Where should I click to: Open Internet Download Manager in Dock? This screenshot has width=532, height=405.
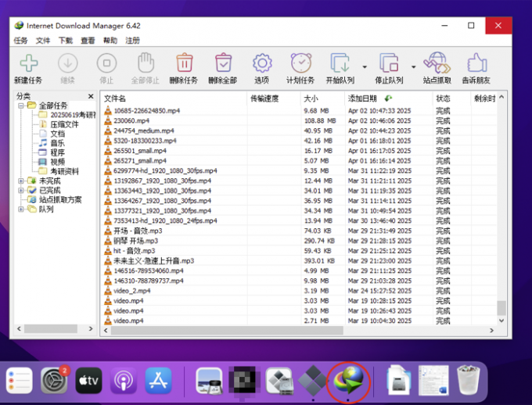pos(348,381)
